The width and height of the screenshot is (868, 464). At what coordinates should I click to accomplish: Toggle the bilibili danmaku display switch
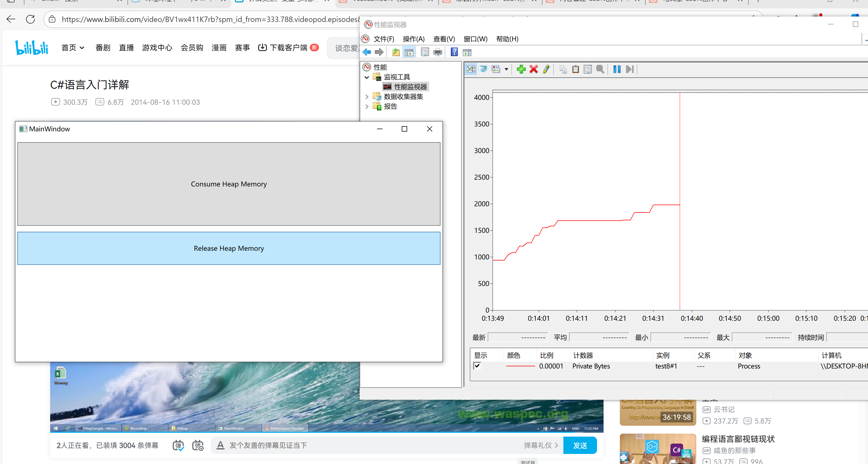(178, 446)
